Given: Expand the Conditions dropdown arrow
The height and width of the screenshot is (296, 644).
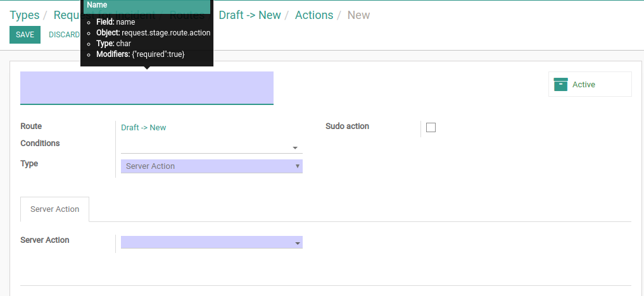Looking at the screenshot, I should pos(295,148).
